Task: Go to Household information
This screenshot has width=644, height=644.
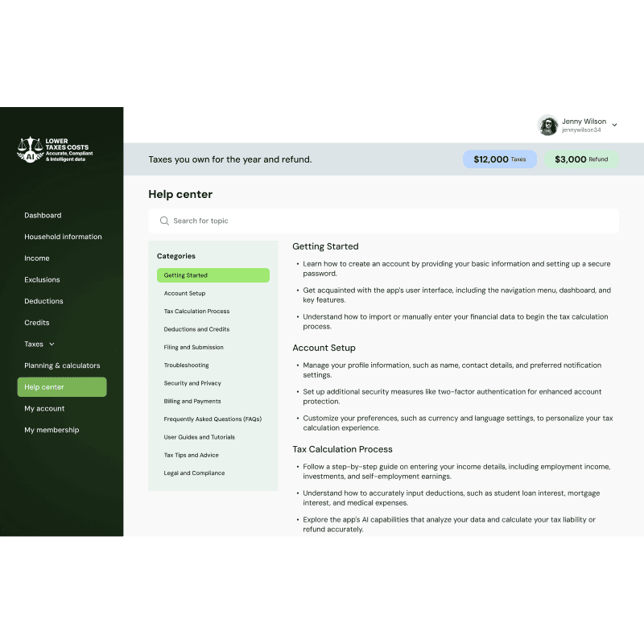Action: (x=63, y=237)
